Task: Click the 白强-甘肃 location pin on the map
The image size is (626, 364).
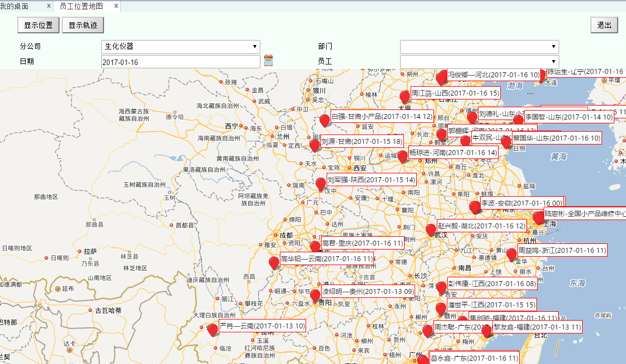Action: pyautogui.click(x=324, y=121)
